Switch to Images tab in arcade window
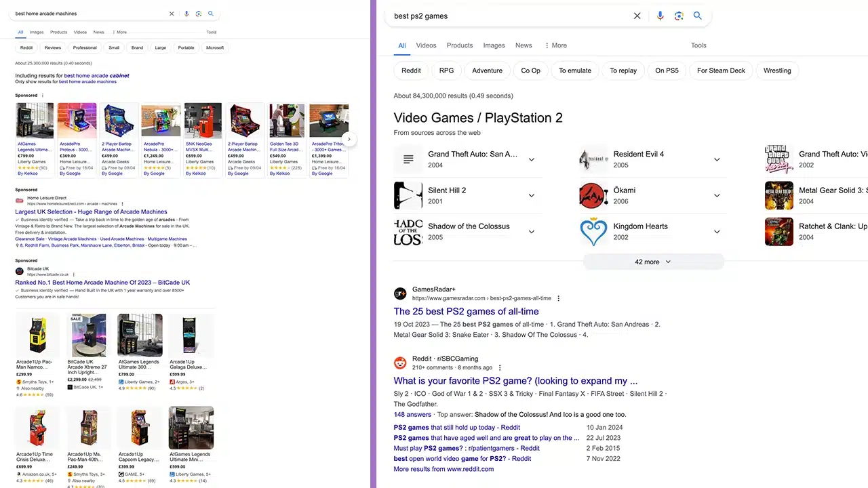 [x=37, y=32]
